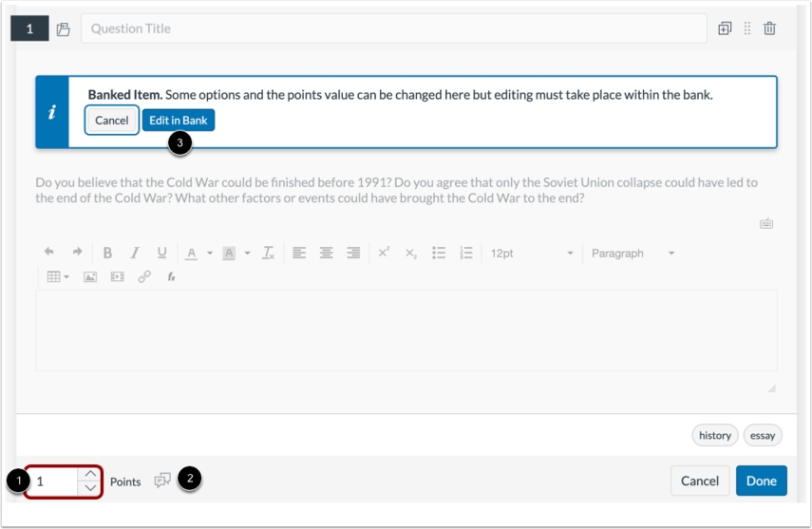This screenshot has width=812, height=529.
Task: Select the history tag
Action: point(714,436)
